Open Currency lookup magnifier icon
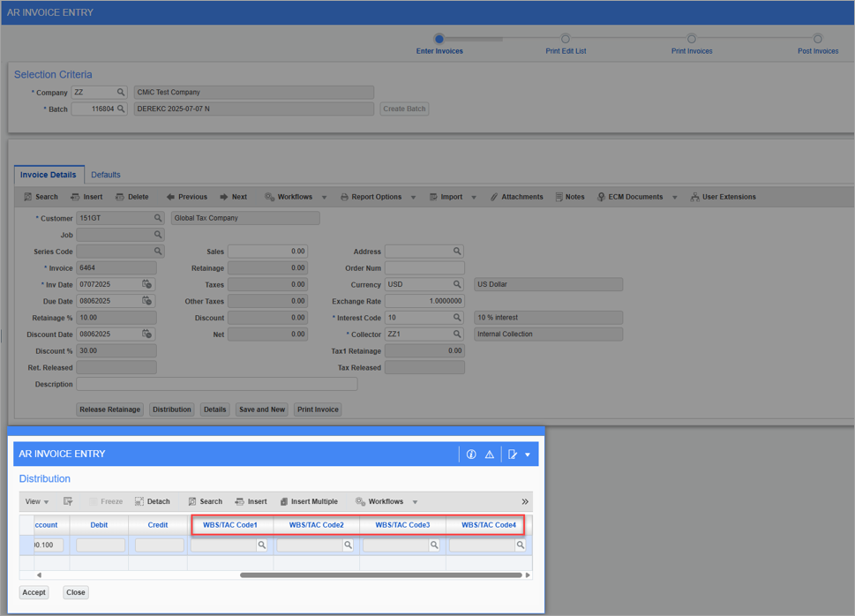855x616 pixels. click(457, 284)
